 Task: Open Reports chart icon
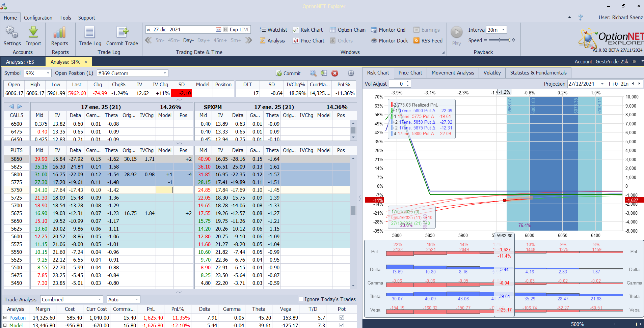coord(59,33)
